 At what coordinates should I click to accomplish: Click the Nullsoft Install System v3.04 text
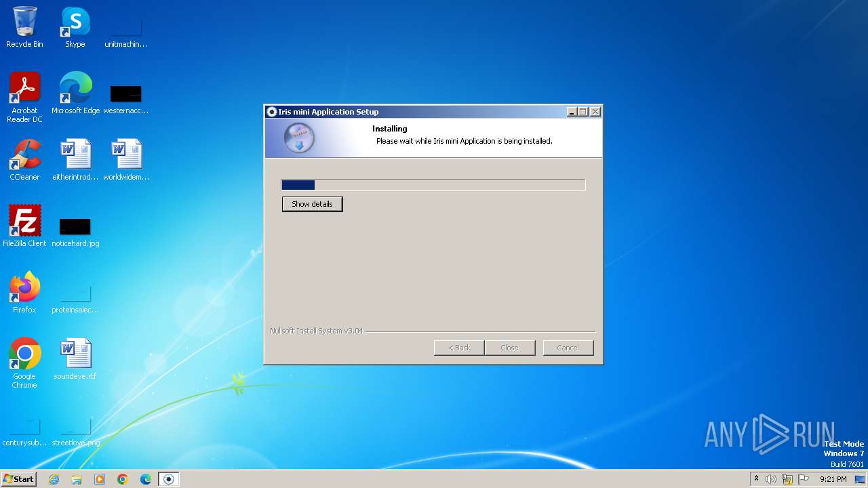(x=316, y=331)
